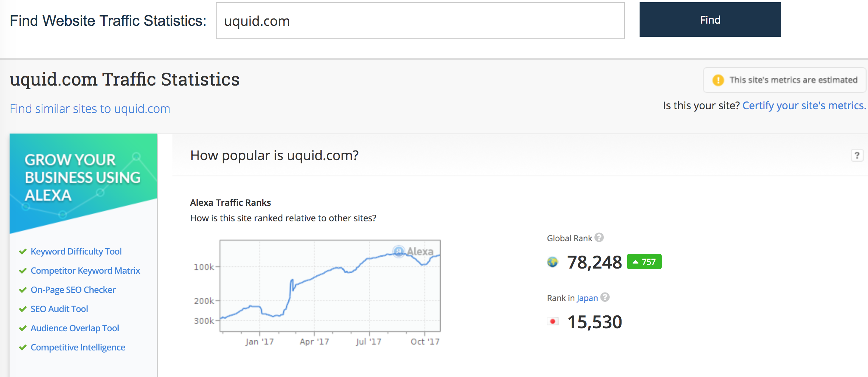The width and height of the screenshot is (868, 377).
Task: Follow Certify your site's metrics link
Action: 804,106
